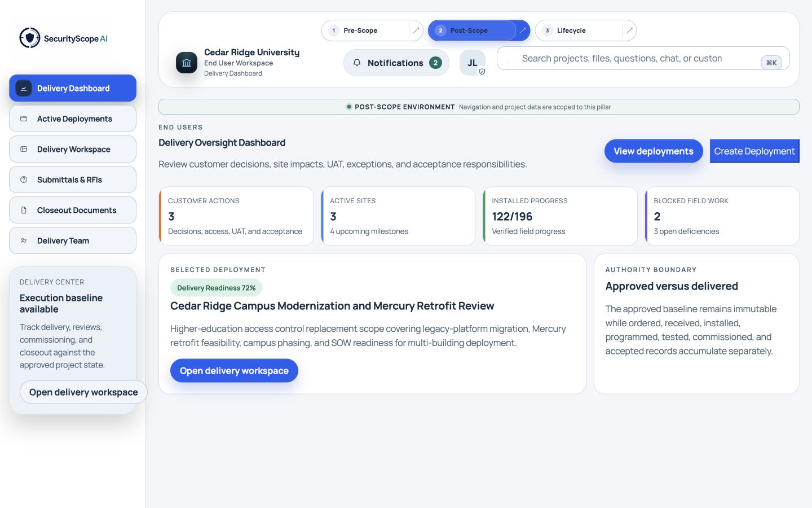Screen dimensions: 812x508
Task: Click the Closeout Documents file icon
Action: pyautogui.click(x=24, y=211)
